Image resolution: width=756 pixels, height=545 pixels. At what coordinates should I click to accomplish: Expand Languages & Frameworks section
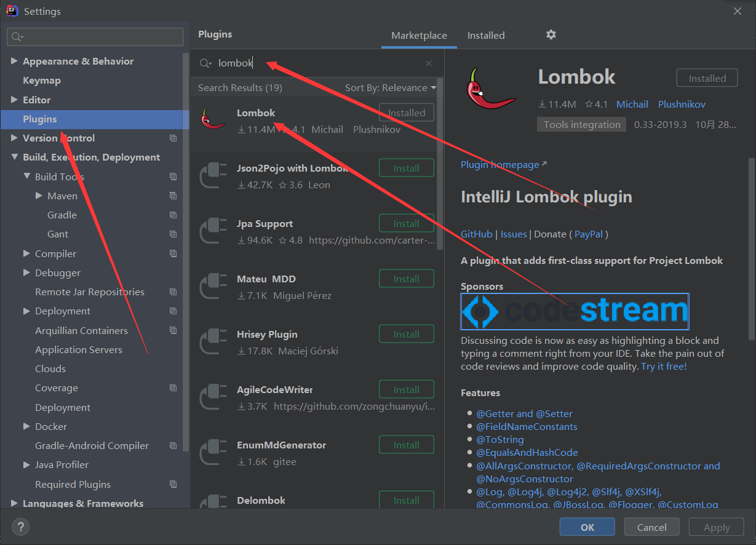[x=14, y=504]
